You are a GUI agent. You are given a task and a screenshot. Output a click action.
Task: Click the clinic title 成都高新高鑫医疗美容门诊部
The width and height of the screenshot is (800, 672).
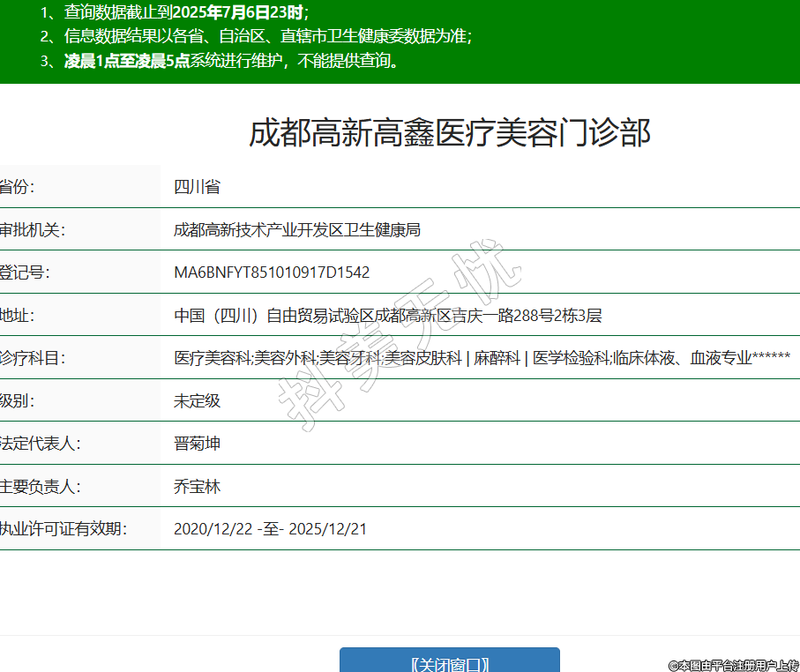tap(450, 133)
